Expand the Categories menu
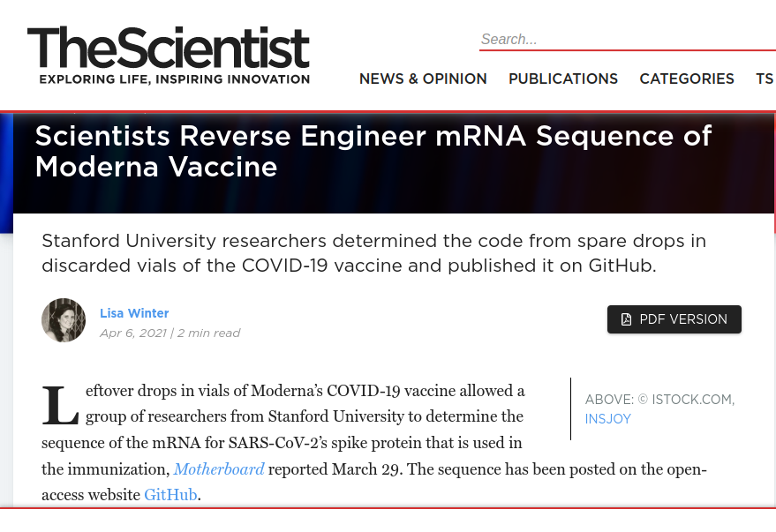 [687, 79]
